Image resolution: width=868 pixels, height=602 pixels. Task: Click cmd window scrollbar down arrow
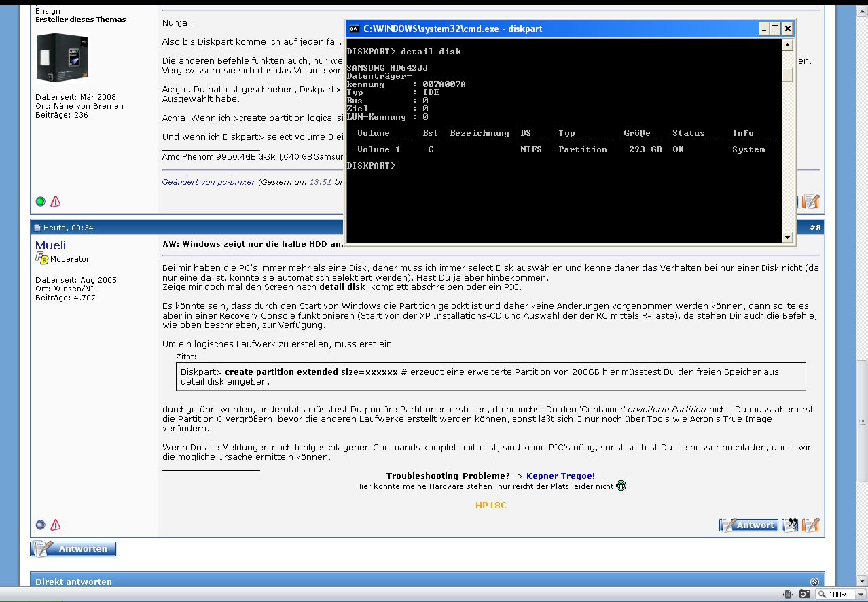[787, 238]
